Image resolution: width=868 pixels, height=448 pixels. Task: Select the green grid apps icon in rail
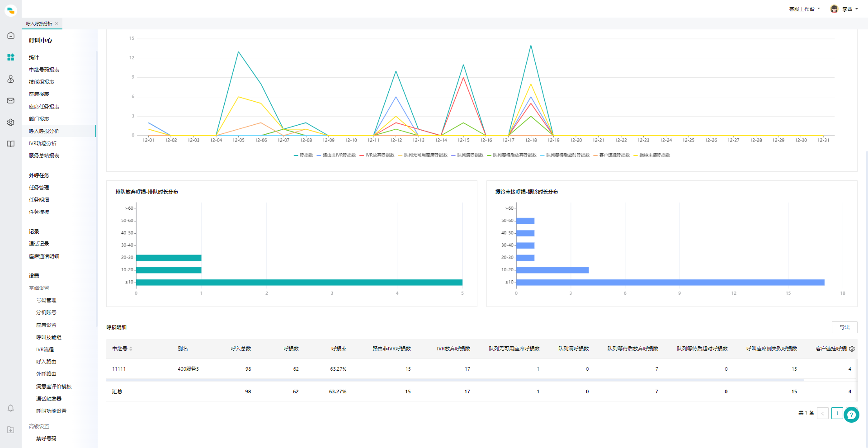(11, 57)
